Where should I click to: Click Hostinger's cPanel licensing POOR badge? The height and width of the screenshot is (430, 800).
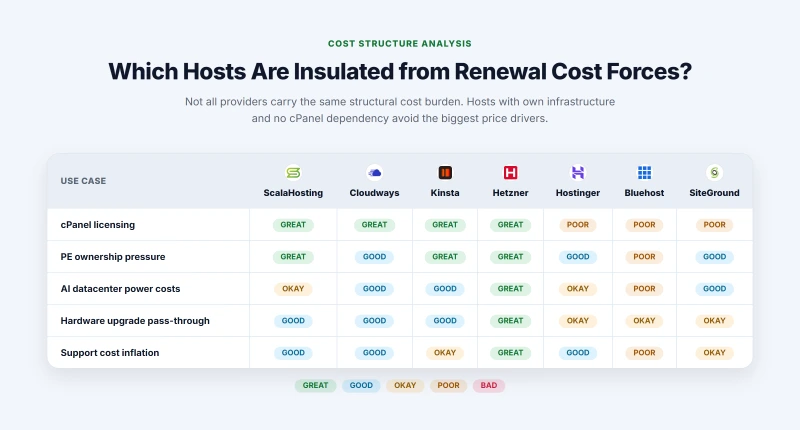[578, 225]
